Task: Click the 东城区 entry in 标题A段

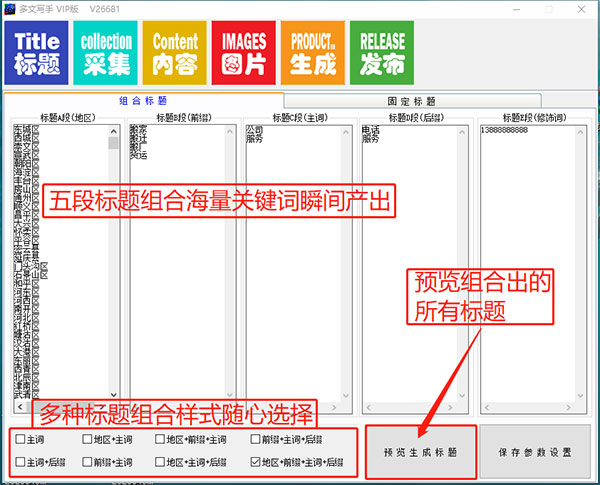Action: click(26, 130)
